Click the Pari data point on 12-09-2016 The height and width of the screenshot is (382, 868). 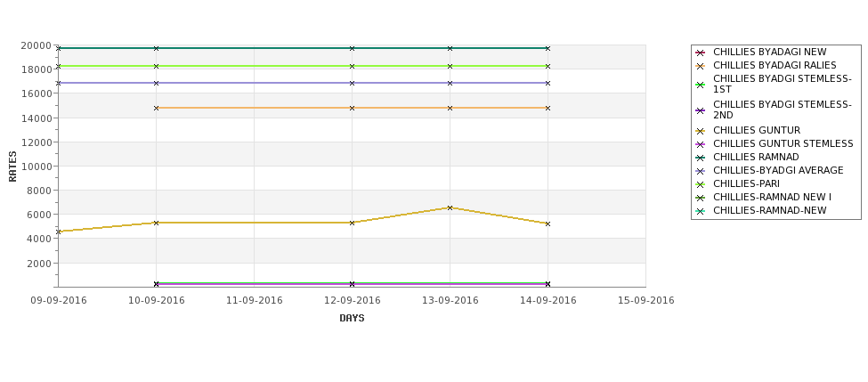pyautogui.click(x=352, y=67)
